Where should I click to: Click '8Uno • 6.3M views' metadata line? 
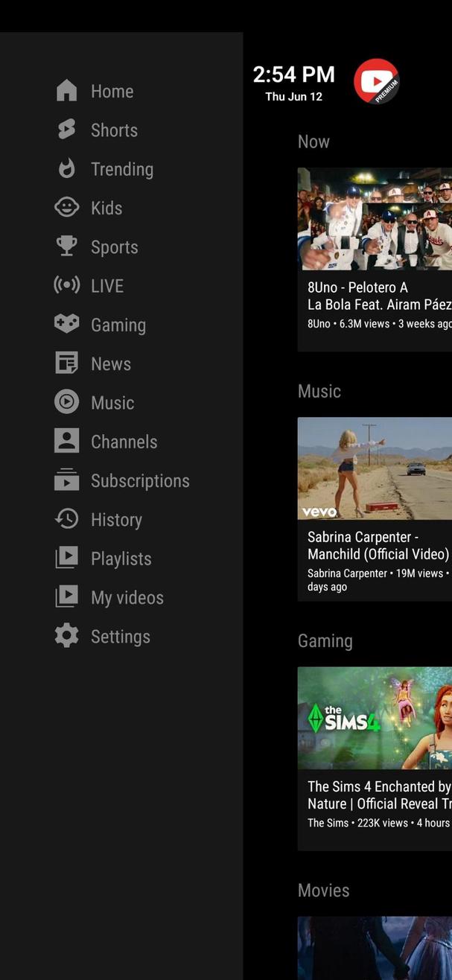tap(380, 324)
